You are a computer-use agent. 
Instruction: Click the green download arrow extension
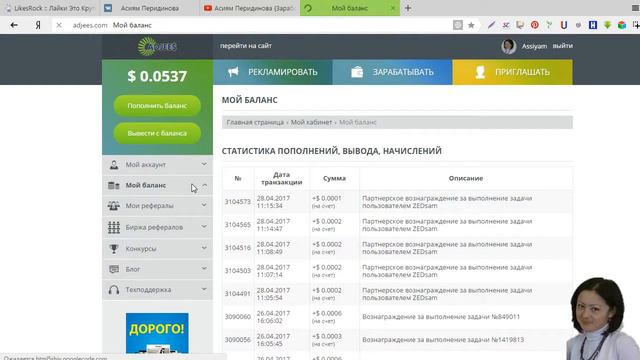(x=607, y=25)
